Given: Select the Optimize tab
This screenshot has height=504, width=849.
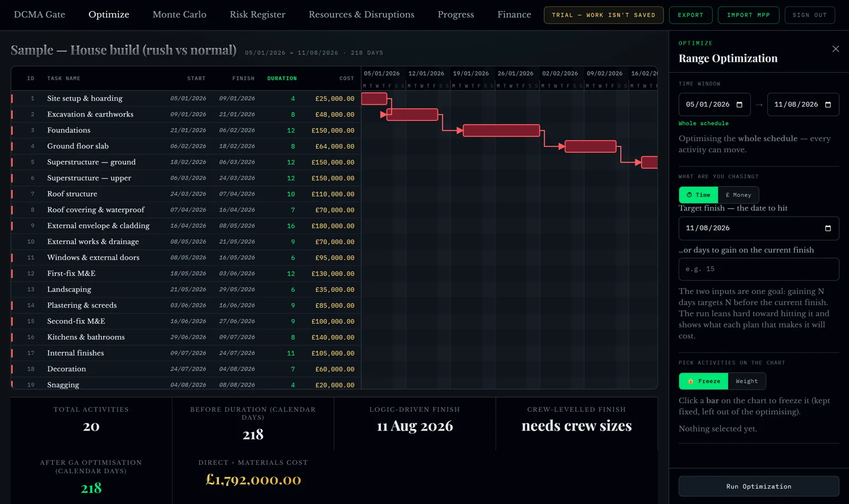Looking at the screenshot, I should (x=109, y=15).
